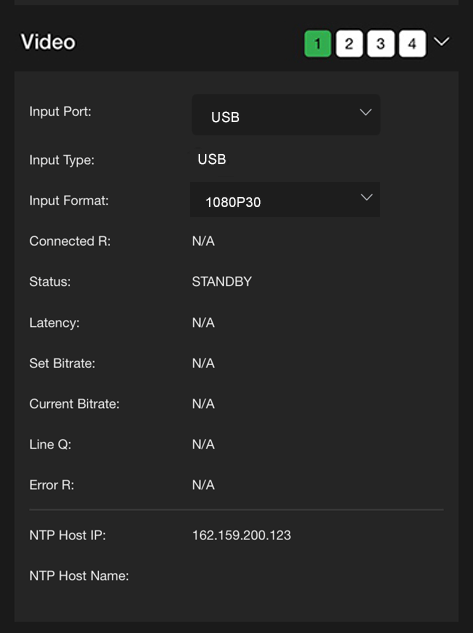The height and width of the screenshot is (633, 473).
Task: Click the Input Port label
Action: coord(60,111)
